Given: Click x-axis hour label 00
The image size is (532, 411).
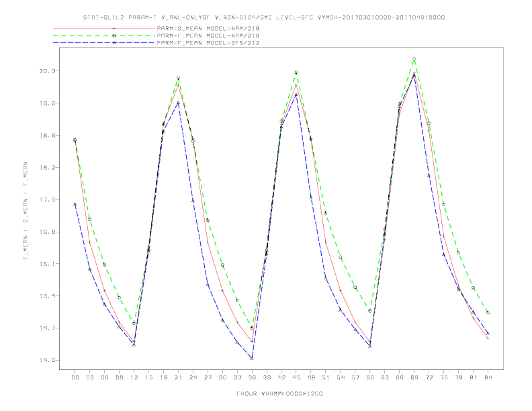Looking at the screenshot, I should (75, 377).
